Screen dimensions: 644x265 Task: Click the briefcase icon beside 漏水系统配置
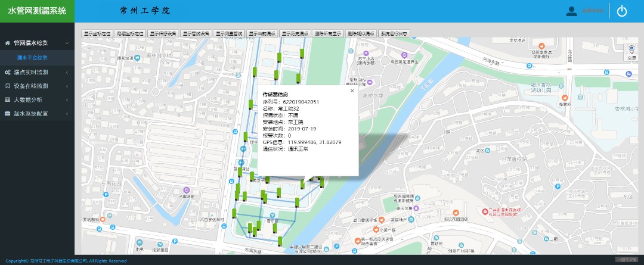pos(8,113)
